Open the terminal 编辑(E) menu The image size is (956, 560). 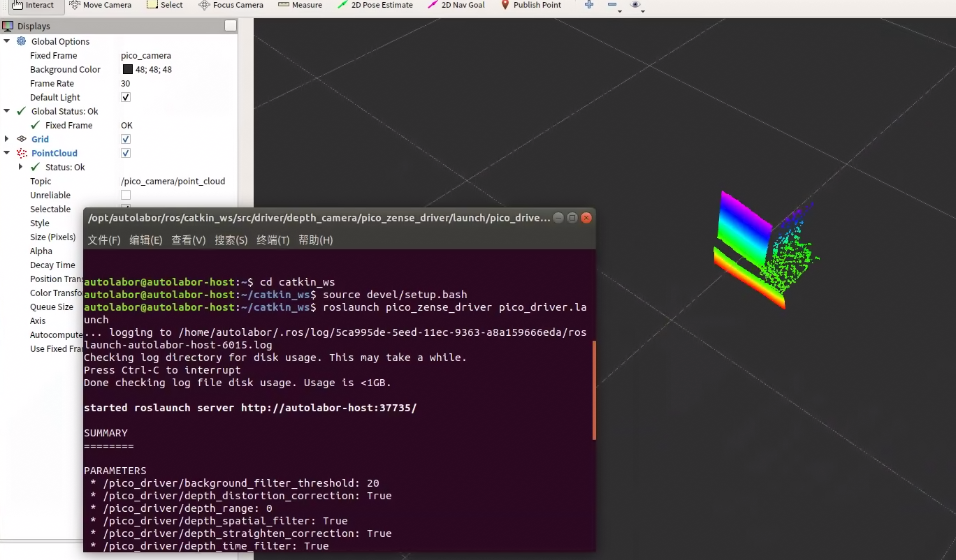(x=145, y=240)
